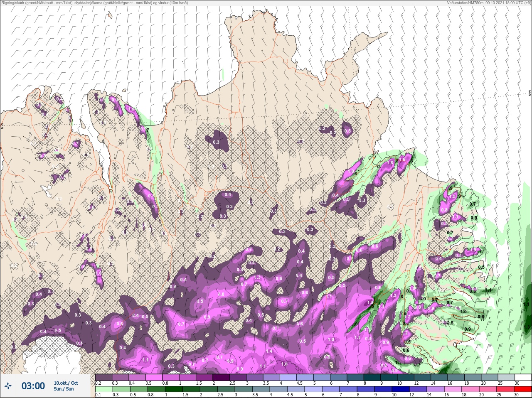Select the 'Sun./ Sun' weekday label

pos(64,389)
